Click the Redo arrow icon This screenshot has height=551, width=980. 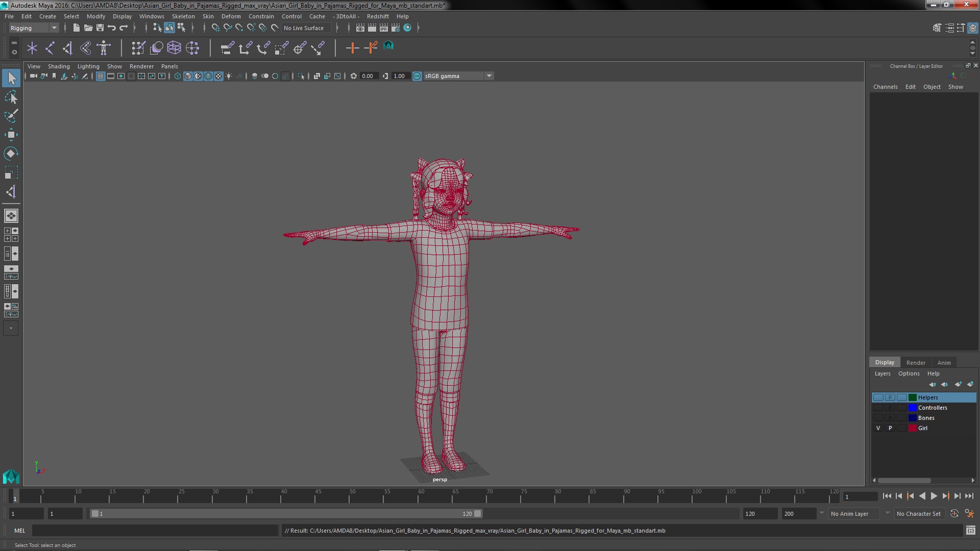point(124,28)
